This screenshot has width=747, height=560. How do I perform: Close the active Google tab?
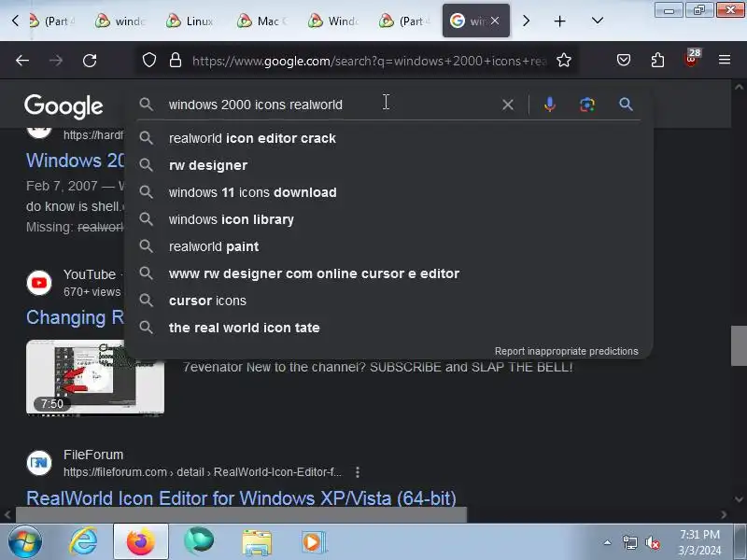click(495, 21)
